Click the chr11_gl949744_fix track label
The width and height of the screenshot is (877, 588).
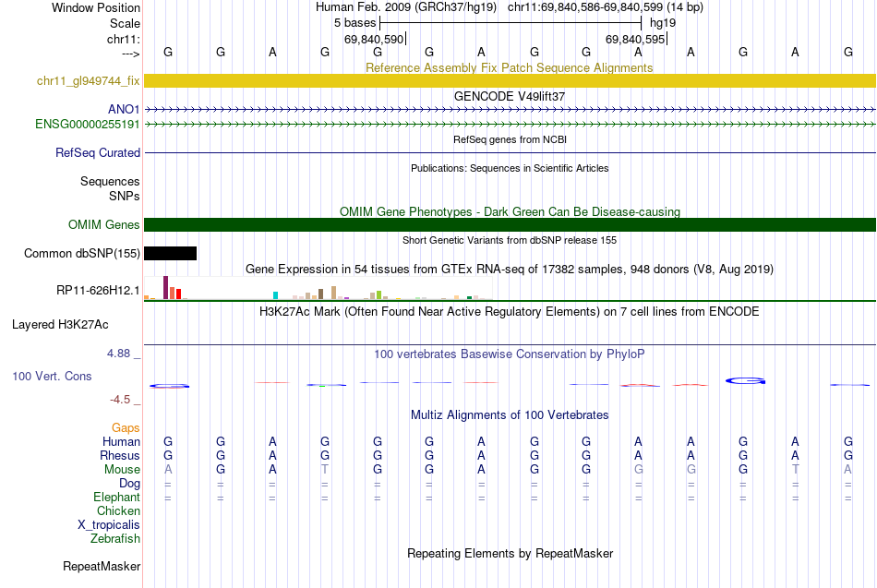[89, 80]
